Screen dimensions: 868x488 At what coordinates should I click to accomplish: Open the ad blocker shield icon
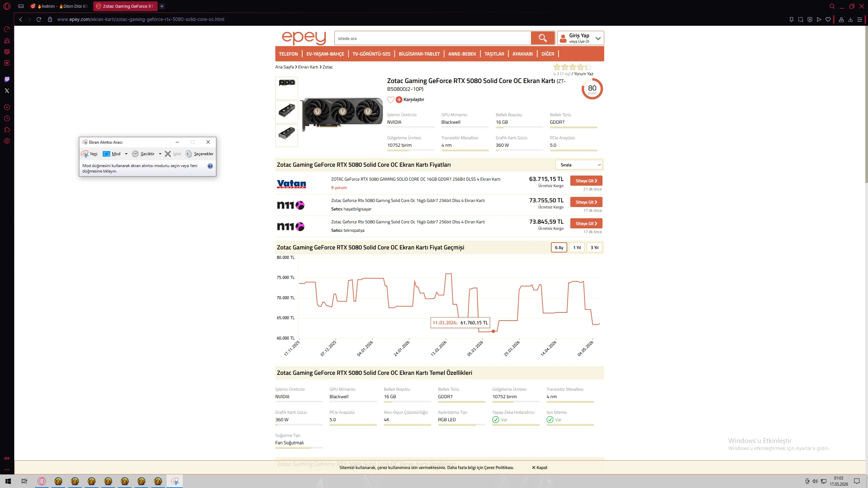(x=810, y=19)
